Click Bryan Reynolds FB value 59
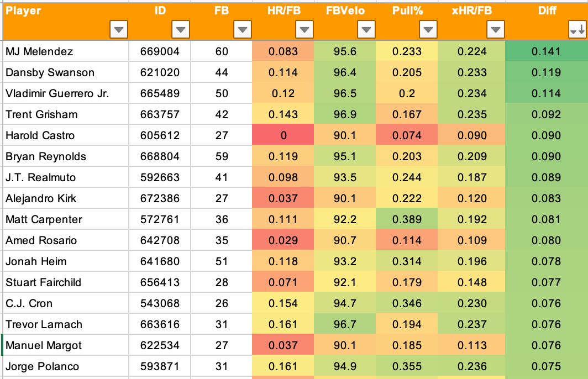 [222, 156]
